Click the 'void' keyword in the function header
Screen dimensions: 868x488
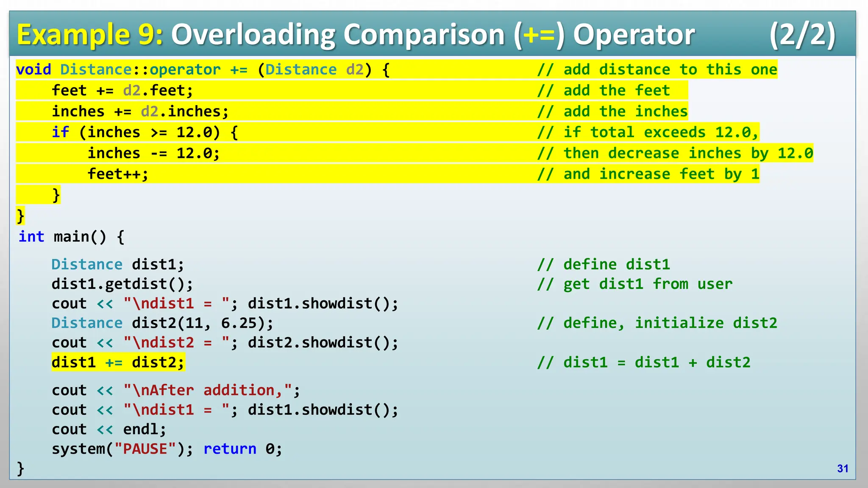coord(33,69)
